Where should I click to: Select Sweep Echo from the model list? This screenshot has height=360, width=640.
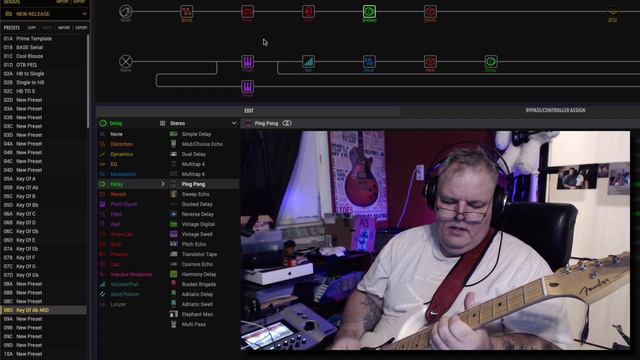(196, 194)
